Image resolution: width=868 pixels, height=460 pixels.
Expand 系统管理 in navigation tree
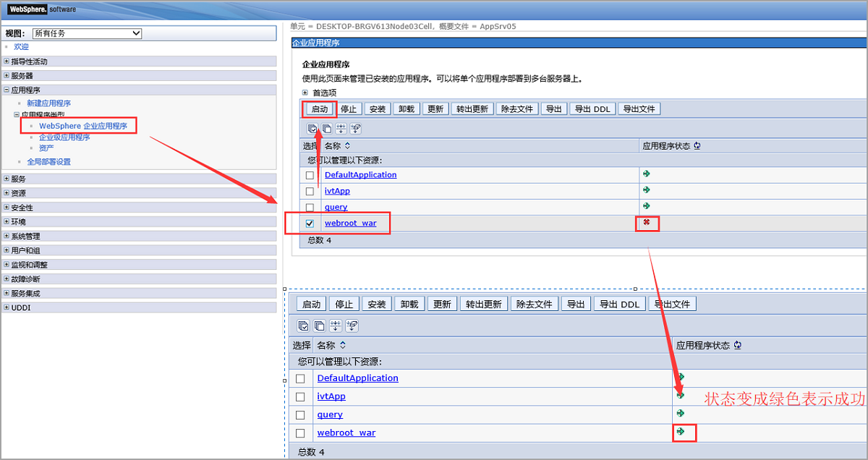pos(7,236)
